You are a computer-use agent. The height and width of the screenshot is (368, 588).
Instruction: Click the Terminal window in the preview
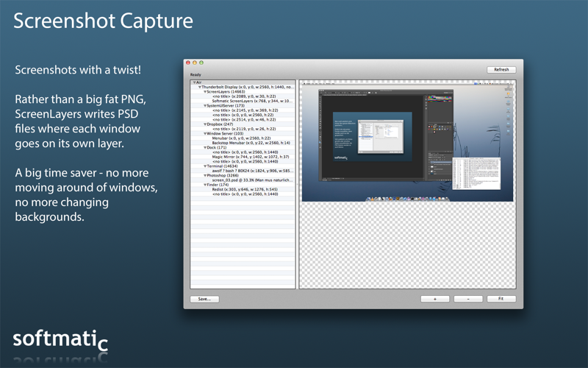(x=476, y=174)
